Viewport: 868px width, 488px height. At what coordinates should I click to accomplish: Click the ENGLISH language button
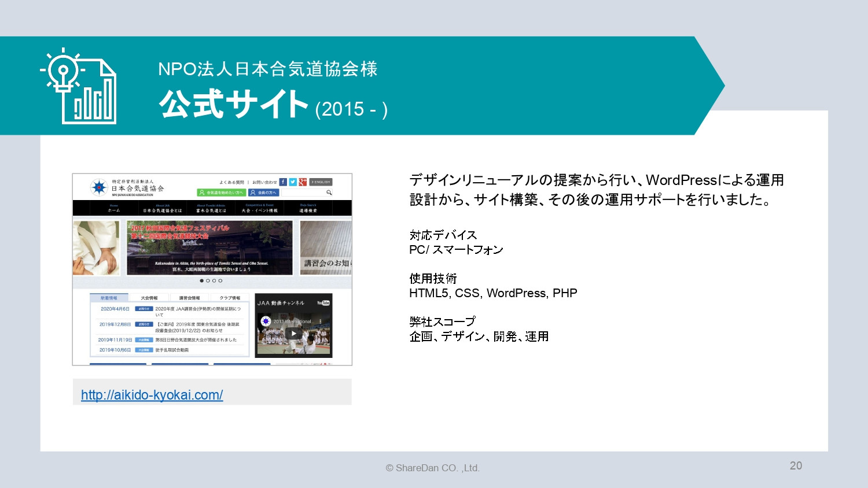(321, 182)
